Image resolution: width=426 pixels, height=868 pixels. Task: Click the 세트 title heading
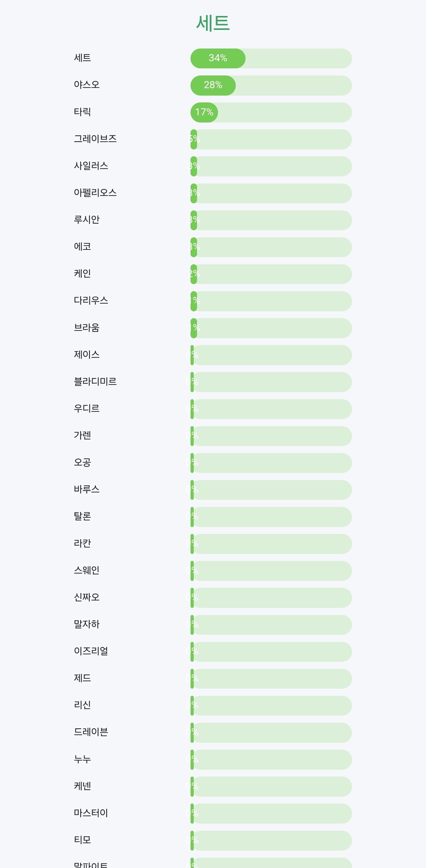pos(213,23)
